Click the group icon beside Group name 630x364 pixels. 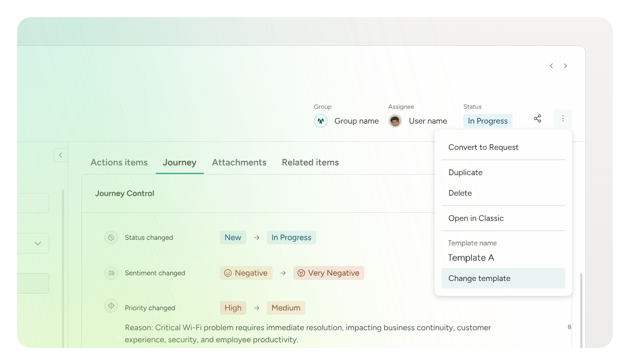[321, 121]
